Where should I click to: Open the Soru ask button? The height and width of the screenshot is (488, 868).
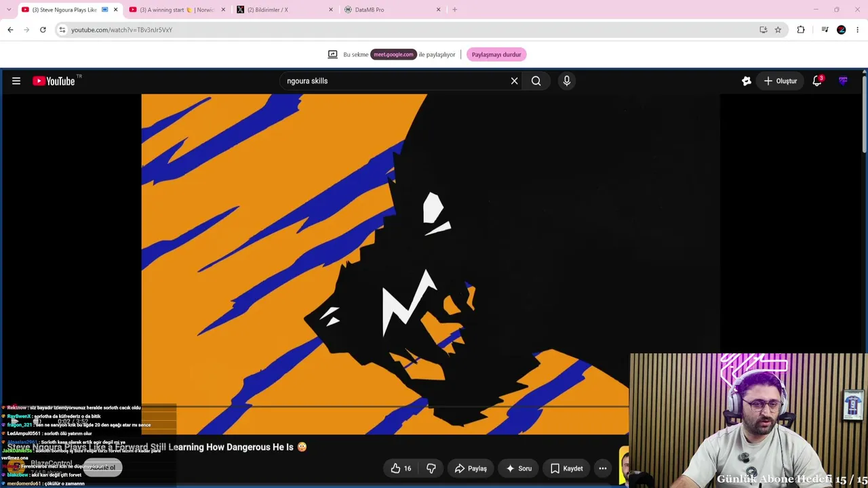pyautogui.click(x=519, y=468)
